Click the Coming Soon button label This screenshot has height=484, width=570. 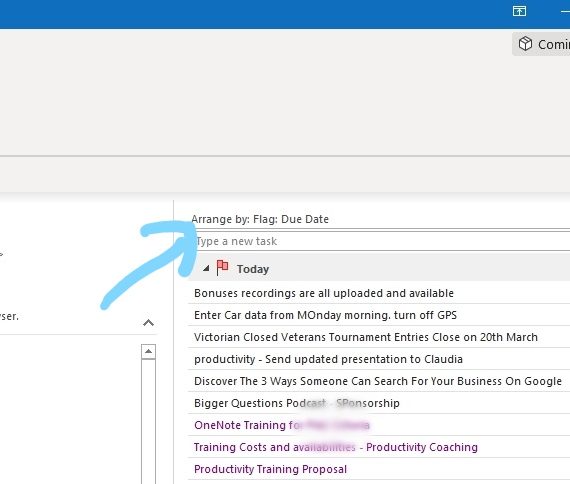coord(554,44)
